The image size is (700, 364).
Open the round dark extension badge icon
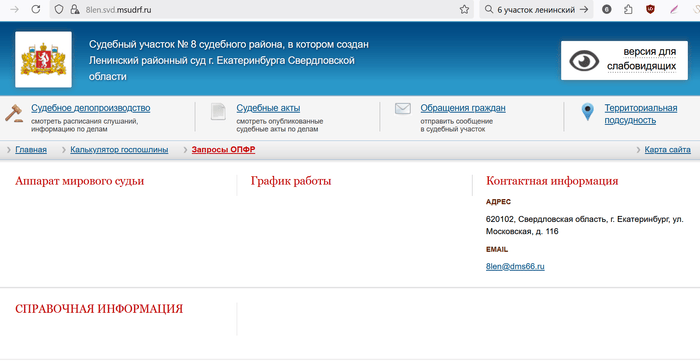coord(606,9)
